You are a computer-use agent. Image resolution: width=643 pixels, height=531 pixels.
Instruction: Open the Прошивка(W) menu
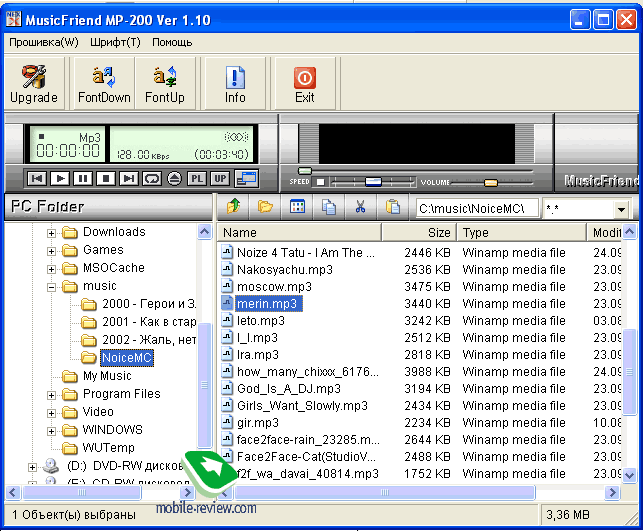pyautogui.click(x=44, y=42)
